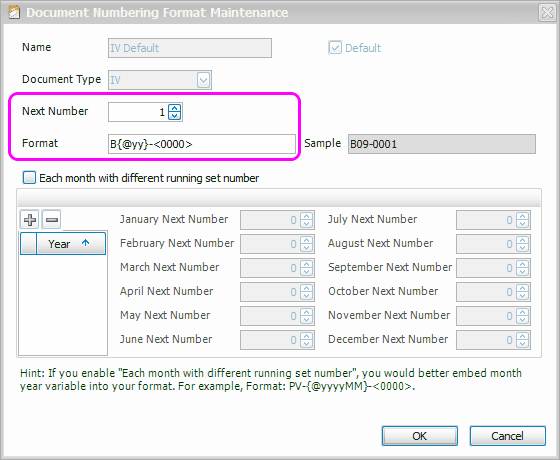Toggle the Default checkbox
Screen dimensions: 560x460
tap(335, 48)
